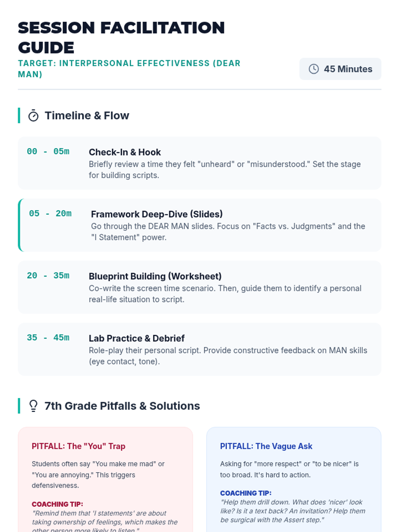Click the Blueprint Building (Worksheet) heading
This screenshot has width=399, height=532.
point(155,276)
